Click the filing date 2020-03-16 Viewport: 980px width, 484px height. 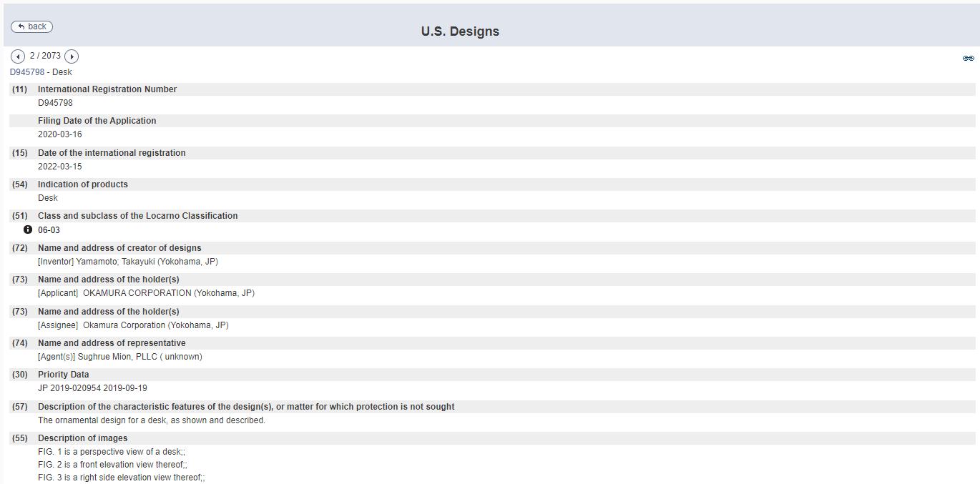pyautogui.click(x=60, y=134)
